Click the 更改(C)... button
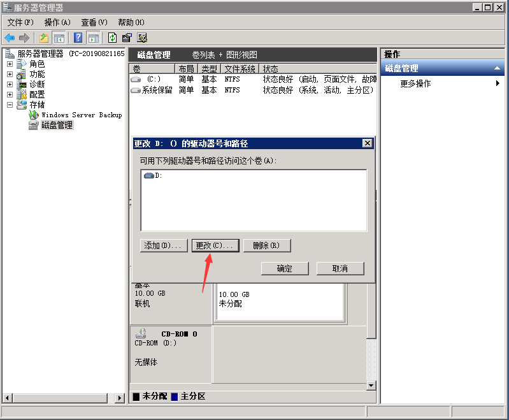509x420 pixels. (x=215, y=245)
